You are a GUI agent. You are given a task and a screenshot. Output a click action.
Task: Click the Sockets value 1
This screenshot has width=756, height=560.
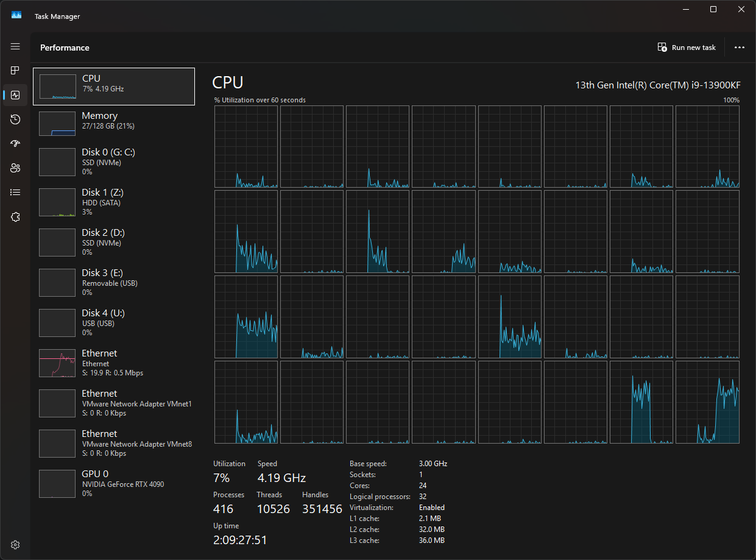(421, 475)
